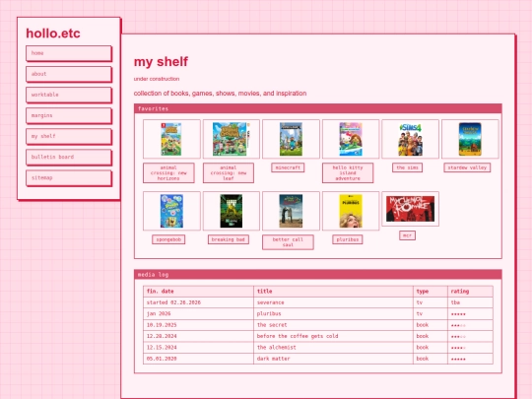Click the star rating for dark matter
Screen dimensions: 532x399
point(458,359)
